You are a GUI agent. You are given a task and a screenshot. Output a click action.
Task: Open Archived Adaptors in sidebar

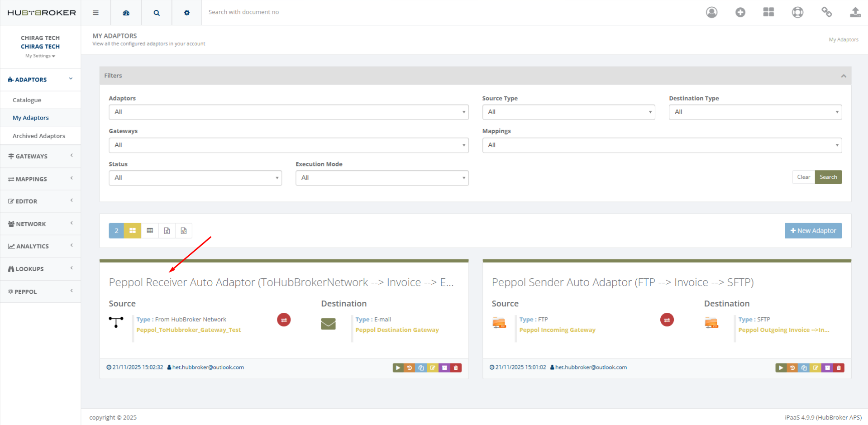(39, 136)
